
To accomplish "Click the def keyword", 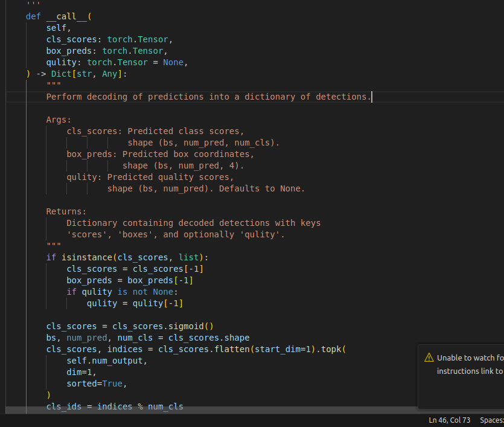I will [x=33, y=16].
